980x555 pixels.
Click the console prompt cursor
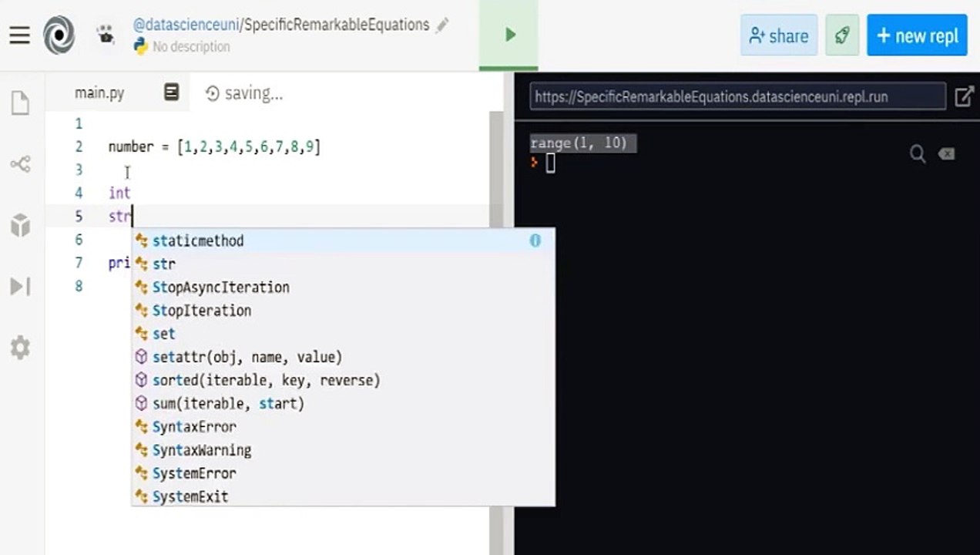click(550, 163)
